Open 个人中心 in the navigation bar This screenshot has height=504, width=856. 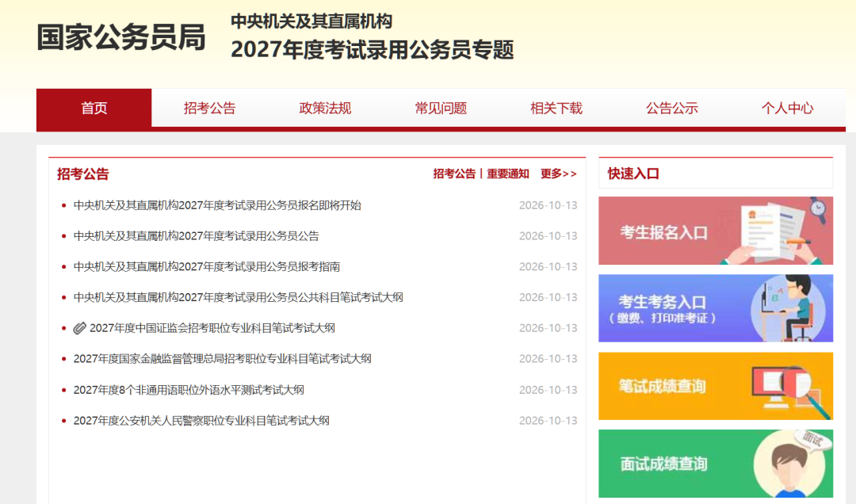coord(788,108)
